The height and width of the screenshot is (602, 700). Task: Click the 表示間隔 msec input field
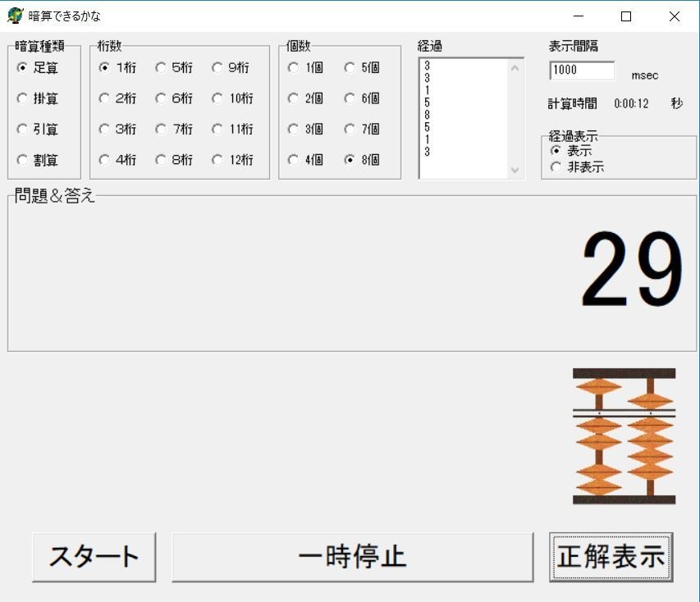coord(582,71)
